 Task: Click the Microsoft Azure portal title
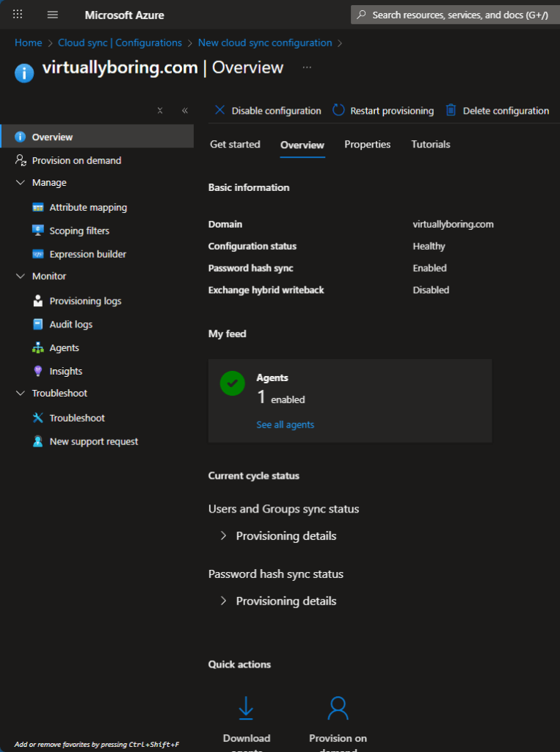pos(125,15)
